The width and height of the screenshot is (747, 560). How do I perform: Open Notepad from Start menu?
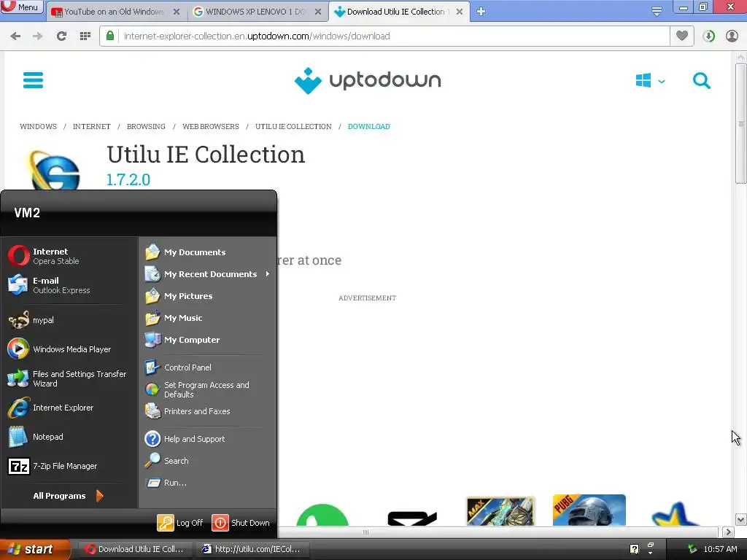tap(69, 437)
